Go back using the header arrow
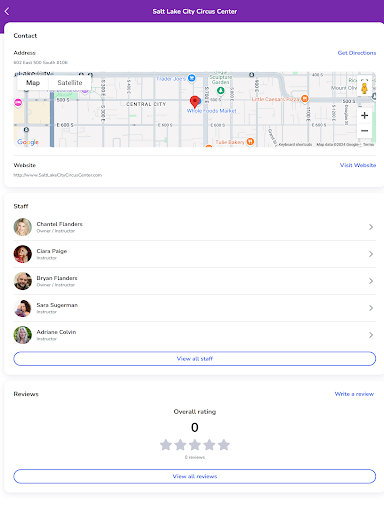 [x=7, y=11]
